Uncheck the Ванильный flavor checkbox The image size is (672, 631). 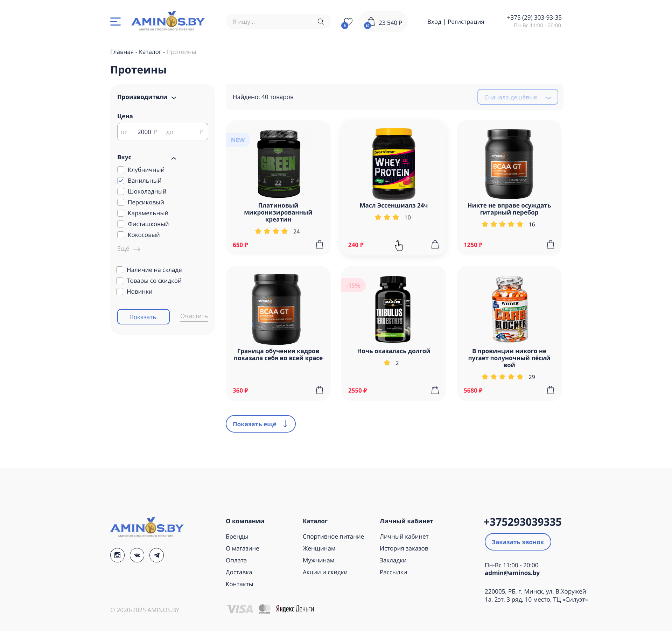click(121, 181)
